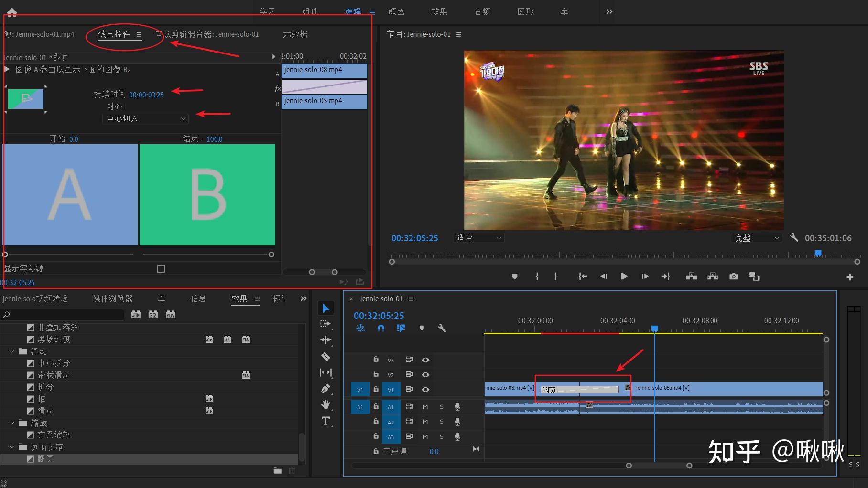Adjust the start position slider under A

(x=5, y=255)
